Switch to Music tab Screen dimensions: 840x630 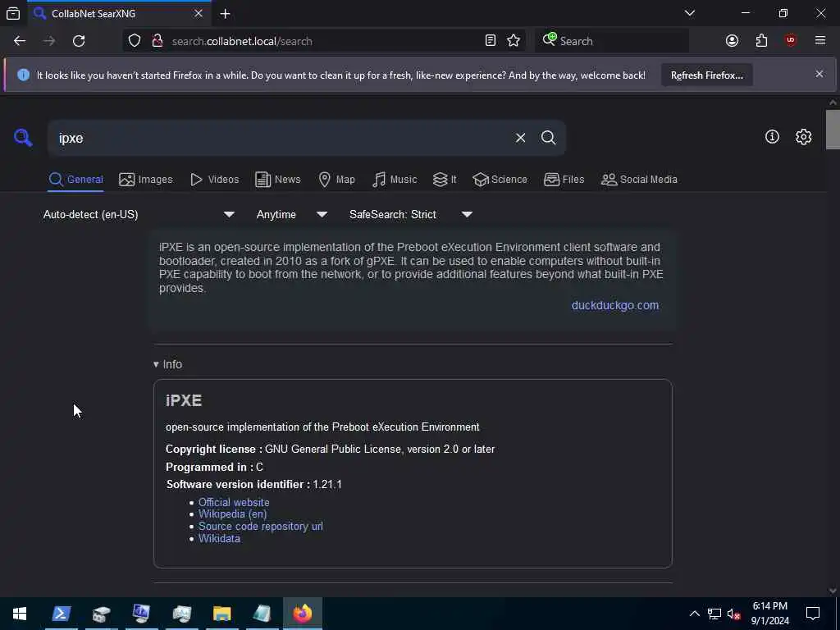click(395, 180)
